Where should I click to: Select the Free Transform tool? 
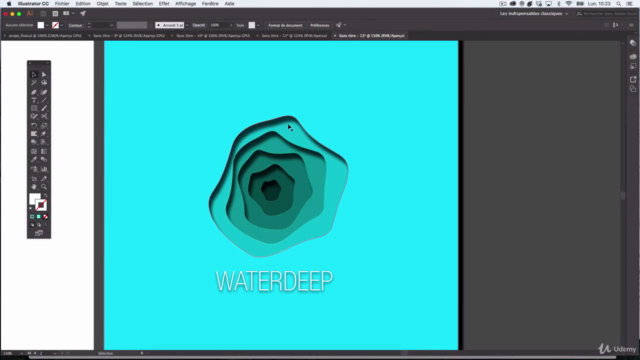pyautogui.click(x=44, y=134)
